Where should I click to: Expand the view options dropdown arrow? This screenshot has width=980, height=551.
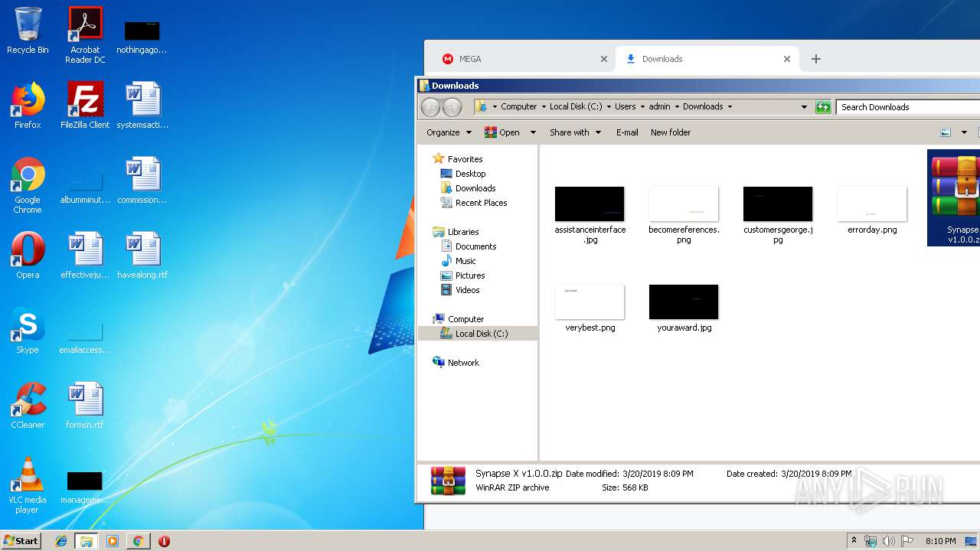click(964, 132)
